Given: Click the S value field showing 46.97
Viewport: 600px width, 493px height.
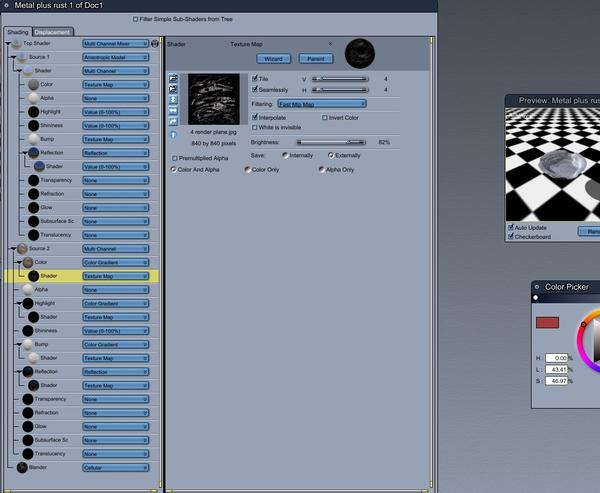Looking at the screenshot, I should click(x=556, y=381).
